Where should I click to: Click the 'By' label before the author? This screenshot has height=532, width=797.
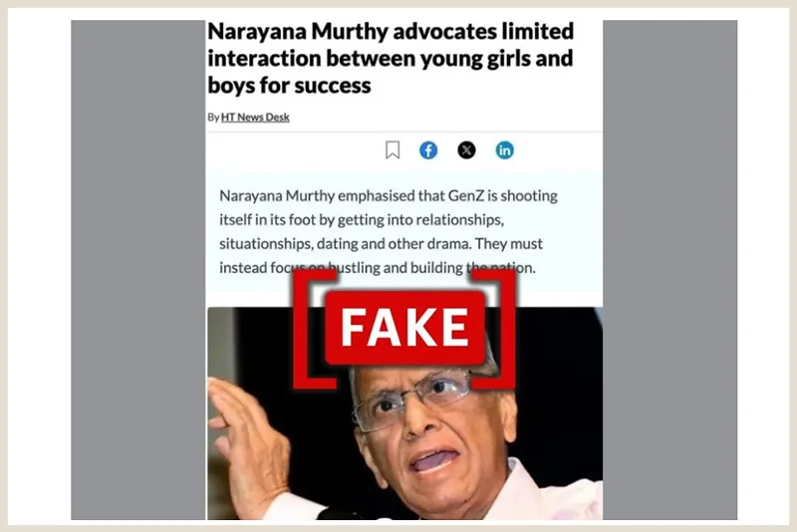coord(213,118)
